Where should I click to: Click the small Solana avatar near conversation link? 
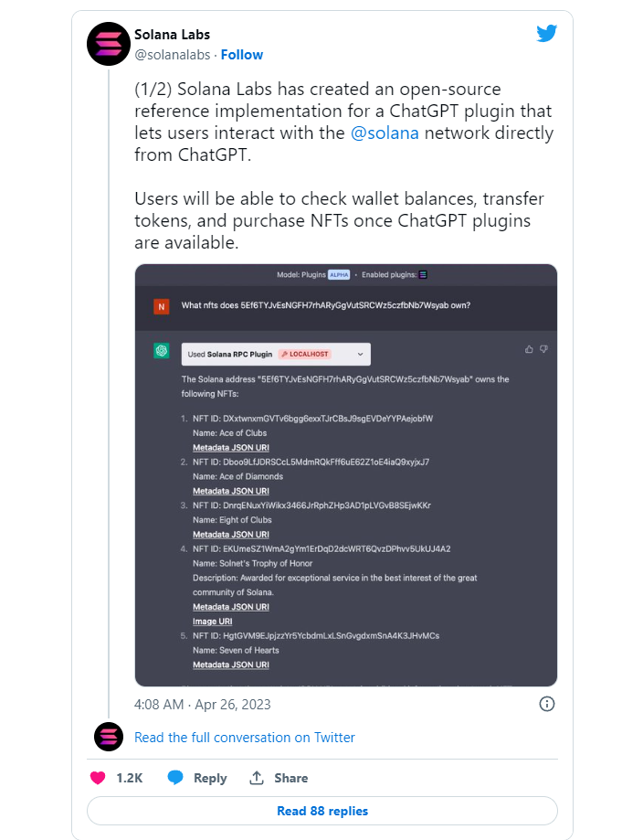pos(109,737)
